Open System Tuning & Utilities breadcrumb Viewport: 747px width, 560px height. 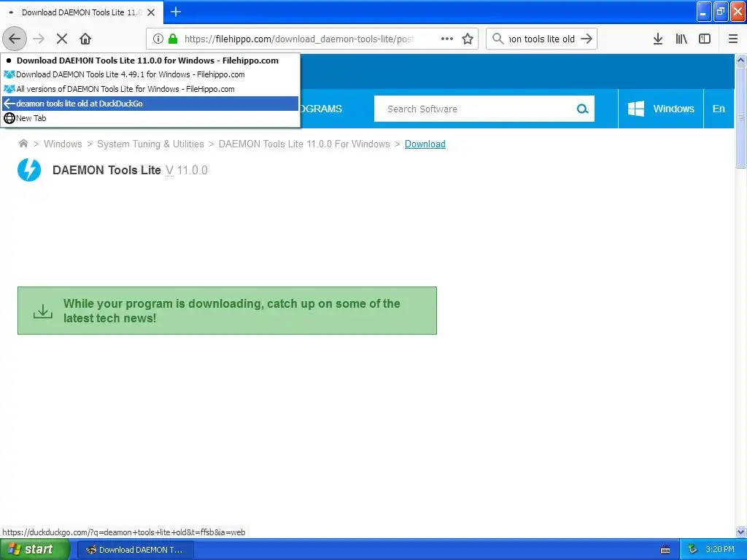(150, 144)
